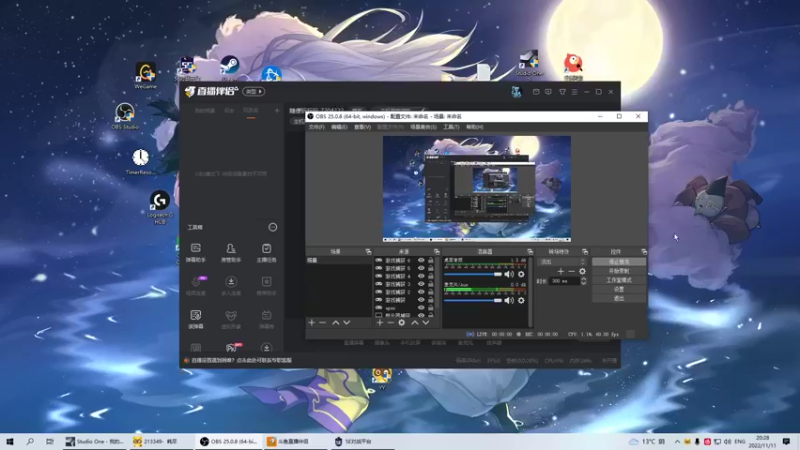Pop out the 场景 dock panel
The image size is (800, 450).
(x=368, y=252)
